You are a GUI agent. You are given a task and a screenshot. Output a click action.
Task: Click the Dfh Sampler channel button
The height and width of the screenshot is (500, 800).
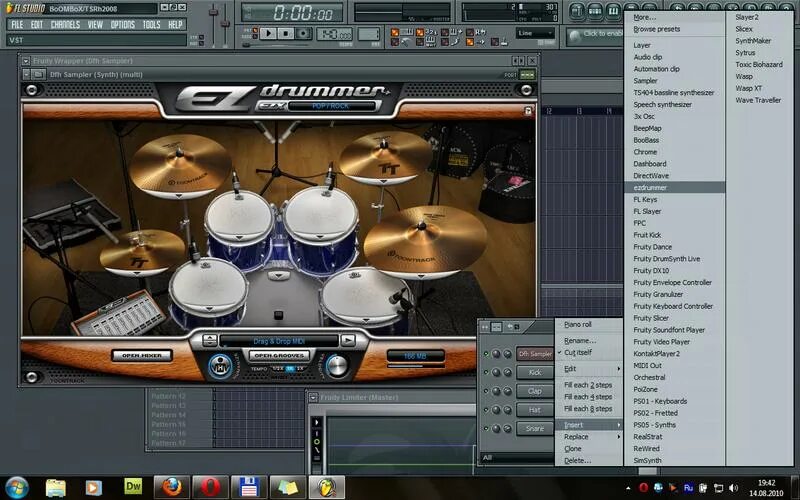pos(534,354)
